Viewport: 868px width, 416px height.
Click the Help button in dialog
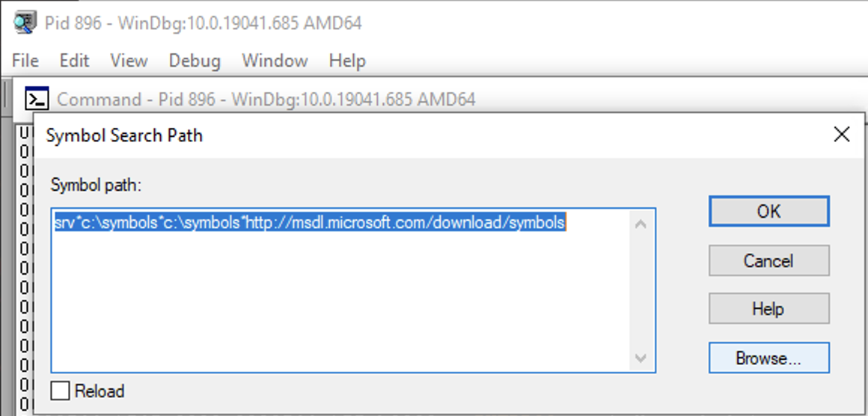pyautogui.click(x=769, y=309)
